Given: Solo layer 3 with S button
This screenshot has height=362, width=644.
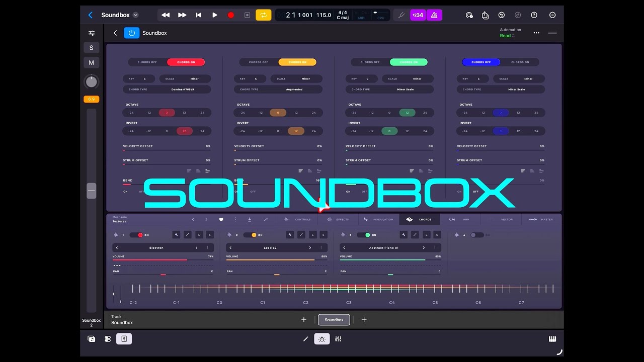Looking at the screenshot, I should tap(437, 235).
